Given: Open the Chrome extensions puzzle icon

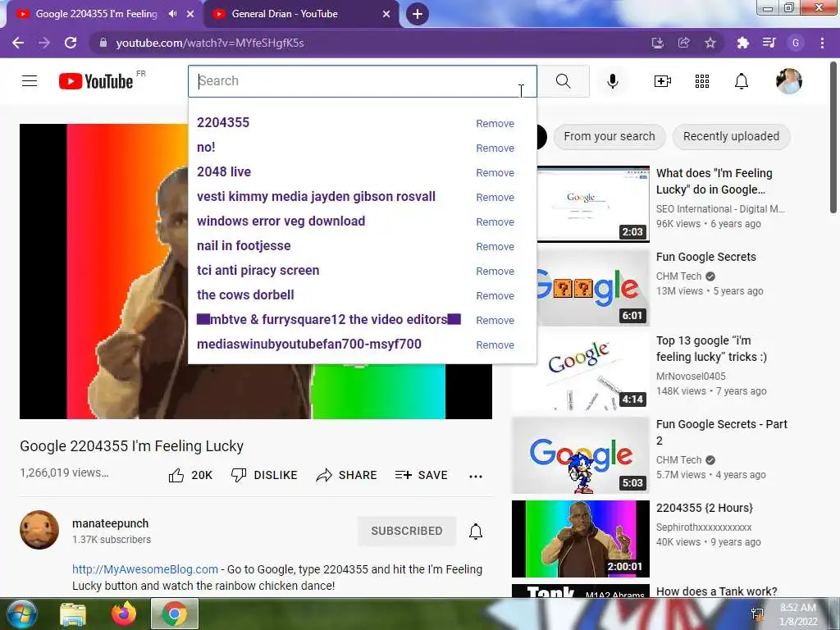Looking at the screenshot, I should tap(742, 43).
